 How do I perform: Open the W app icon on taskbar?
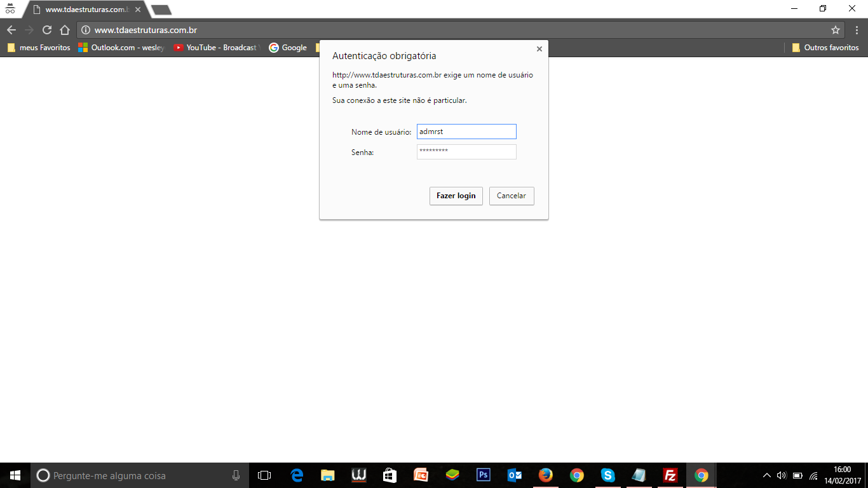359,475
